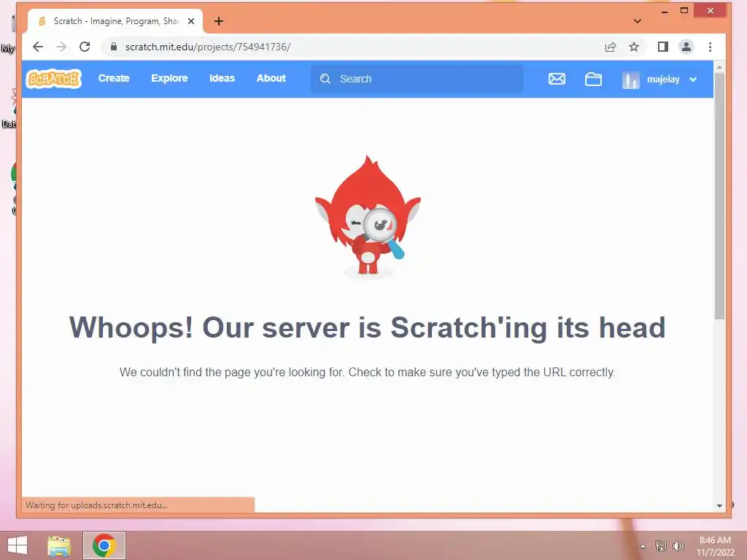This screenshot has height=560, width=747.
Task: Click the Chrome icon in the taskbar
Action: pos(104,545)
